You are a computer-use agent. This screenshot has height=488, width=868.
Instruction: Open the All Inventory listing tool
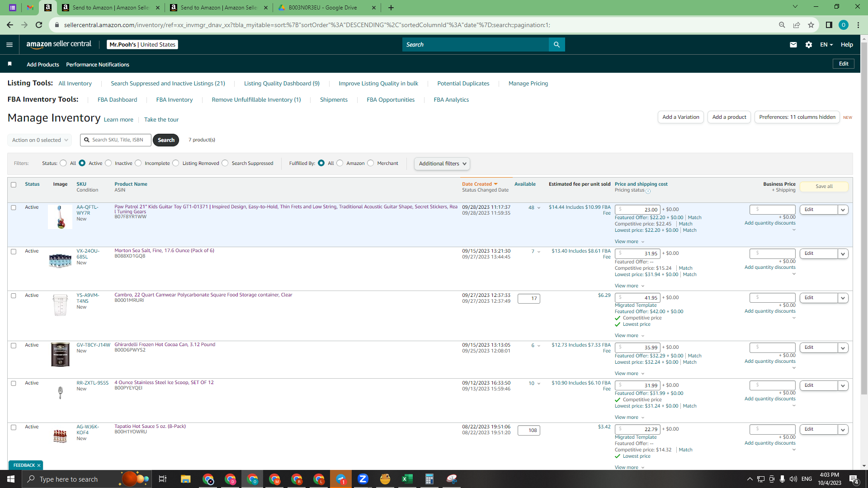pyautogui.click(x=75, y=84)
